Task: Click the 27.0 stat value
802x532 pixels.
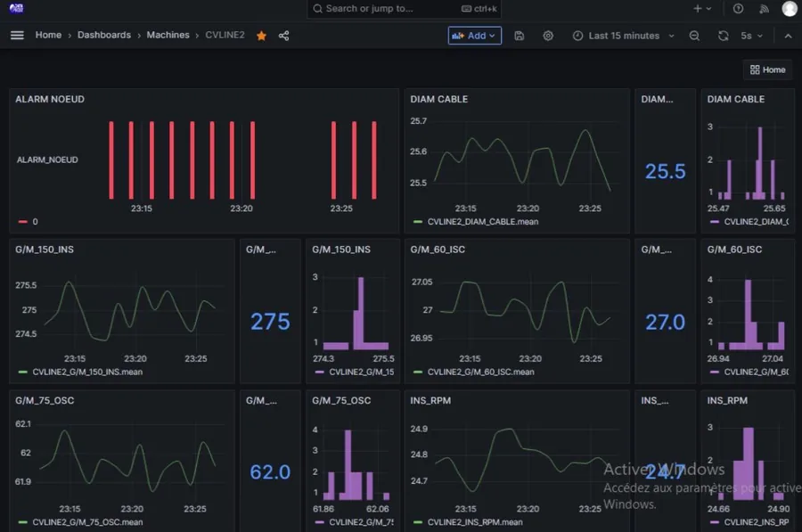Action: click(665, 322)
